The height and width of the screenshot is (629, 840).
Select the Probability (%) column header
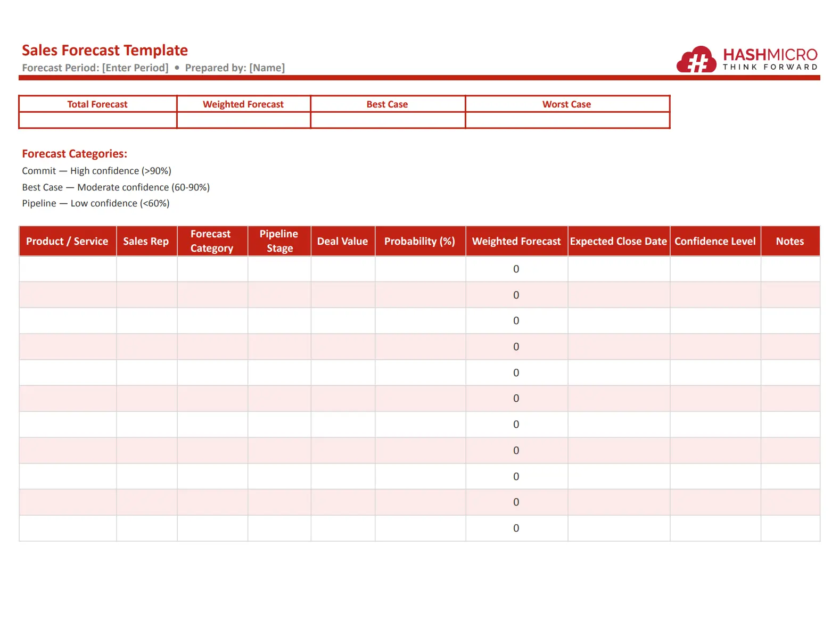coord(419,241)
